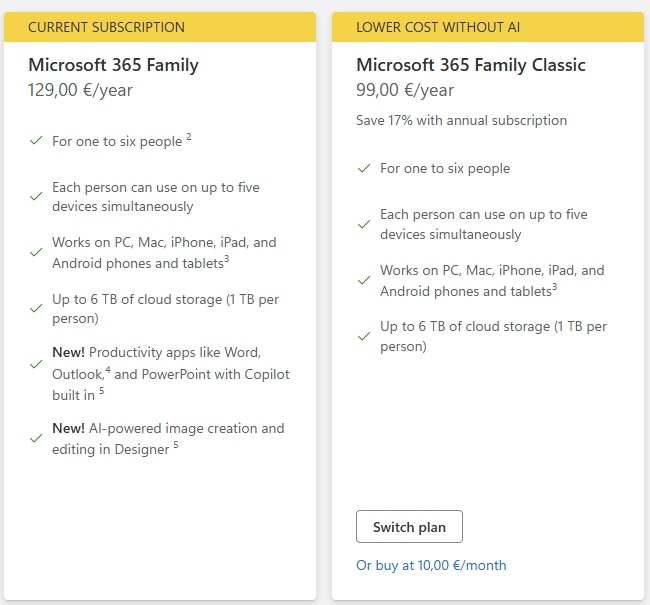Click the cloud storage checkmark in Family plan

36,308
